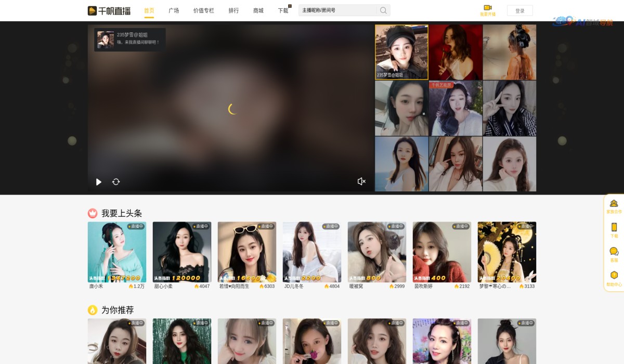Click the 登录 login button

point(519,10)
